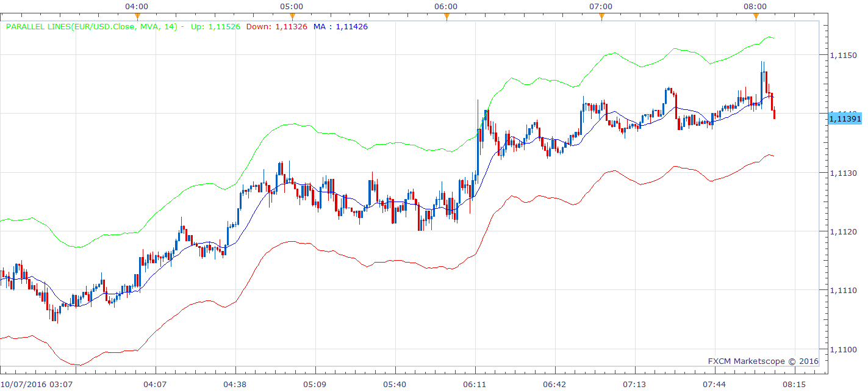Click the orange marker under 04:00
The width and height of the screenshot is (868, 392).
(137, 16)
